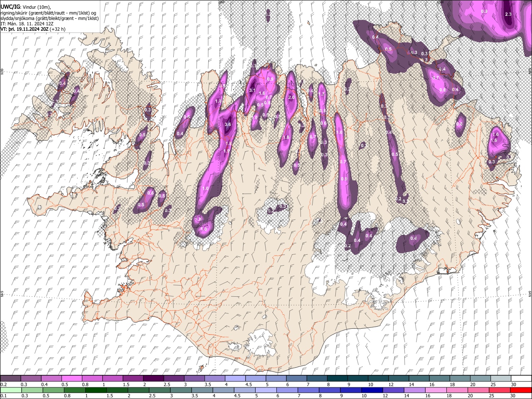Click the lightest green swatch starting the lower legend
The width and height of the screenshot is (532, 399).
[x=11, y=390]
